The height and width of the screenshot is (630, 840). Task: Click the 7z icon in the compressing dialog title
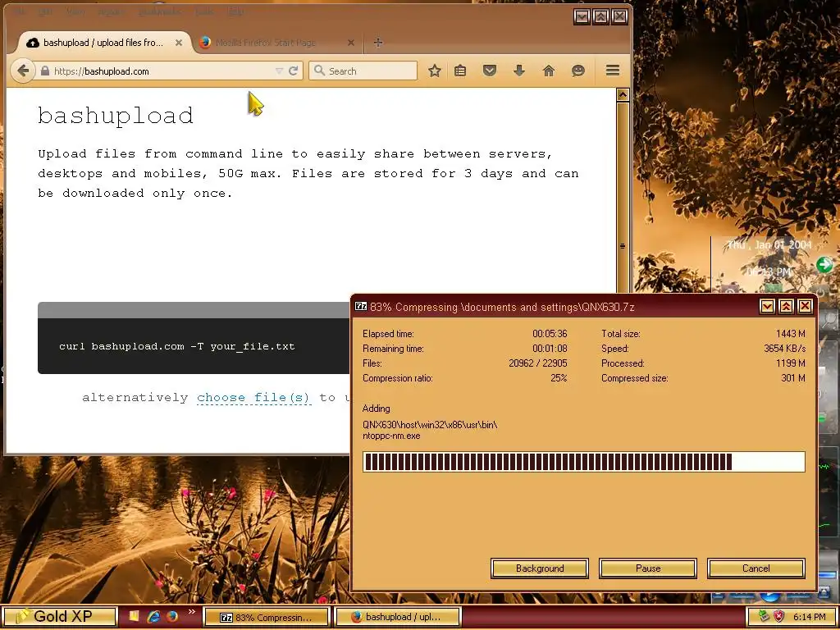click(361, 307)
